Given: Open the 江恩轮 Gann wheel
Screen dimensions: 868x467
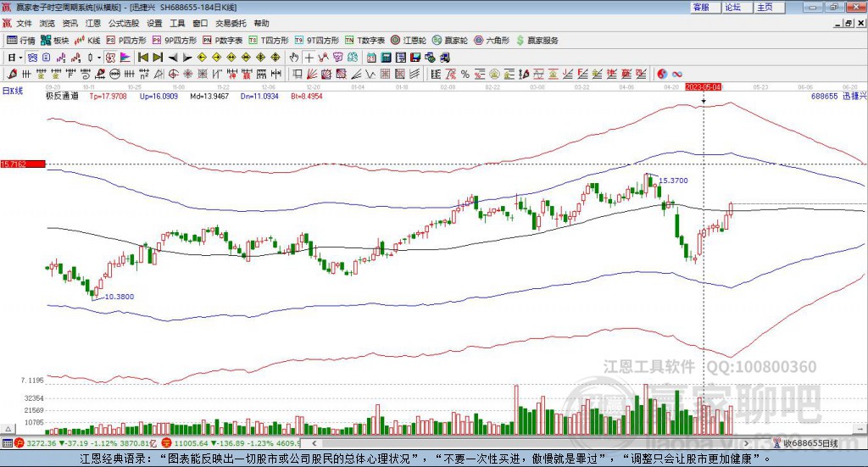Looking at the screenshot, I should click(x=409, y=41).
